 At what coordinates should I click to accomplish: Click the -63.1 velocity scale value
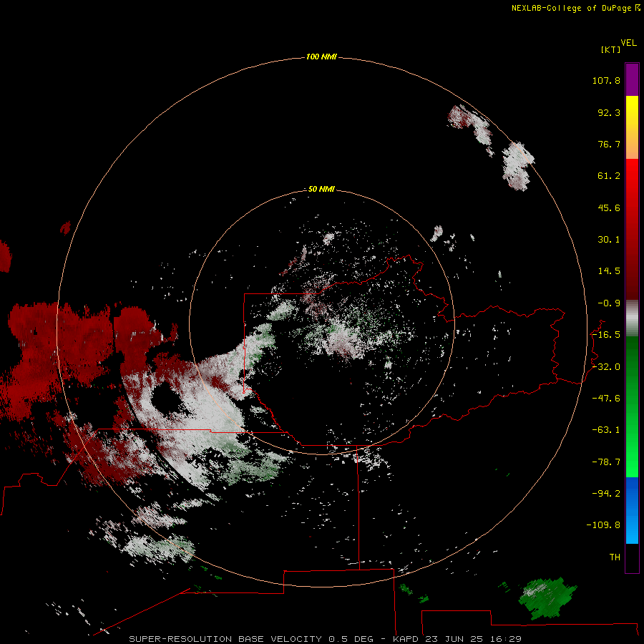pos(606,430)
